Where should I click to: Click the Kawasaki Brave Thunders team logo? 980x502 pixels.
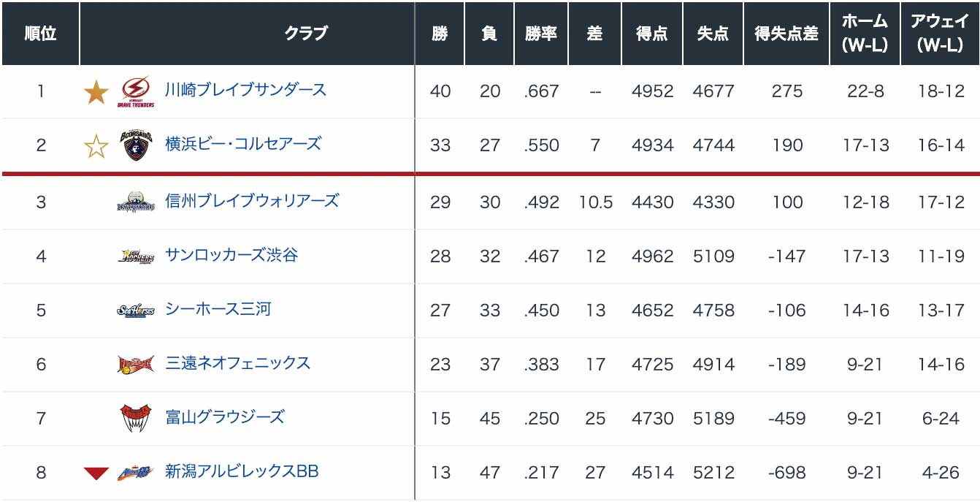[x=136, y=92]
